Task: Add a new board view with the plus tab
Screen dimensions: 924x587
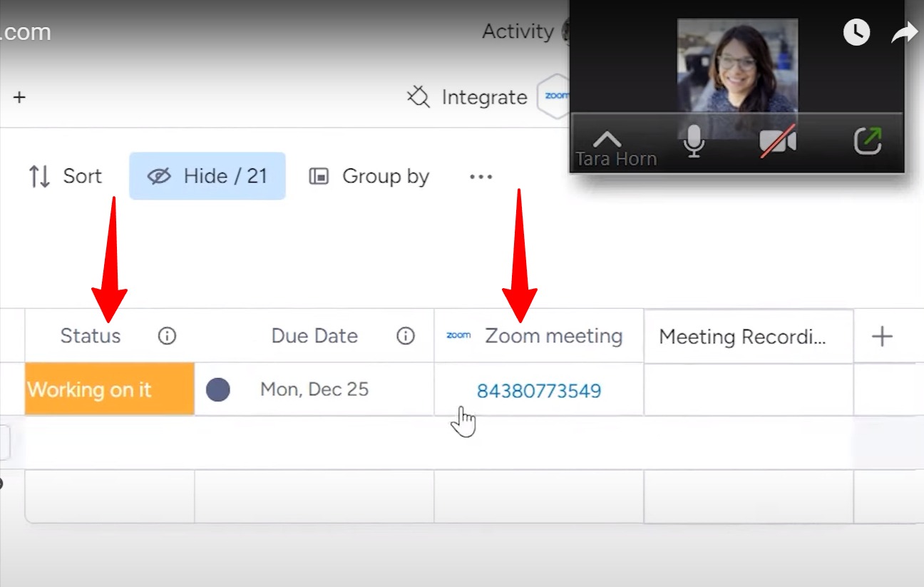Action: [x=19, y=98]
